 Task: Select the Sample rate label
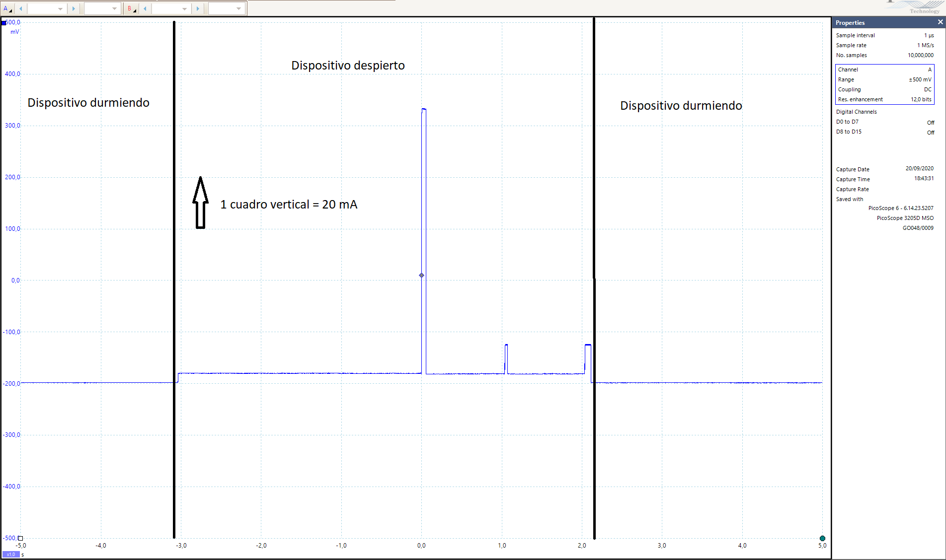[851, 45]
